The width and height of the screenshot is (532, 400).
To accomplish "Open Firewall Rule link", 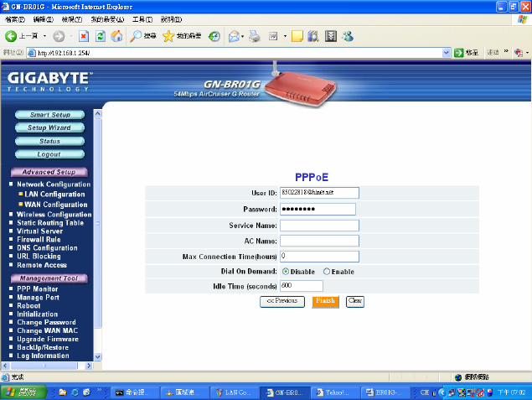I will 39,239.
